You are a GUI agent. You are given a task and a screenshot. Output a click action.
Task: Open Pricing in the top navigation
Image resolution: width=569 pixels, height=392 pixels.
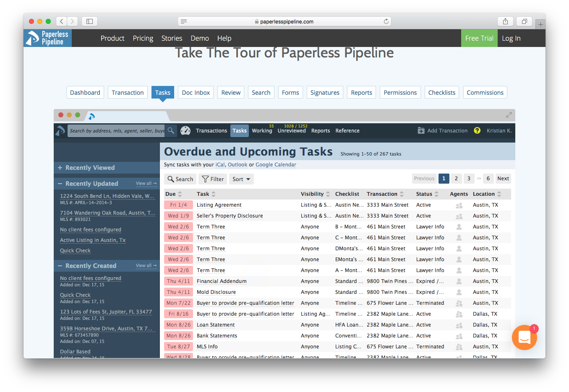point(143,38)
